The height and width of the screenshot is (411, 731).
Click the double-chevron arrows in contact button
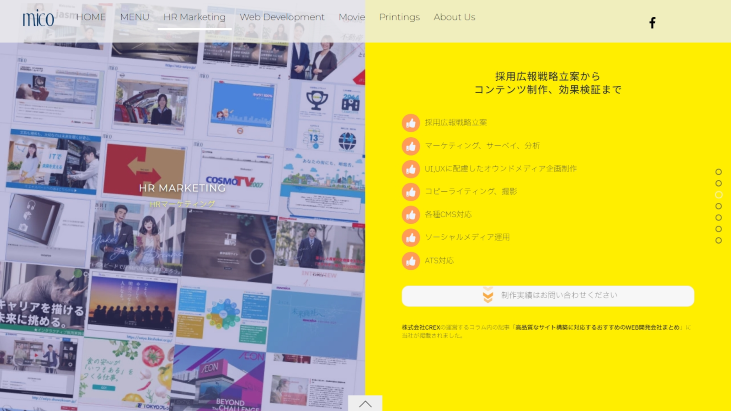(488, 296)
